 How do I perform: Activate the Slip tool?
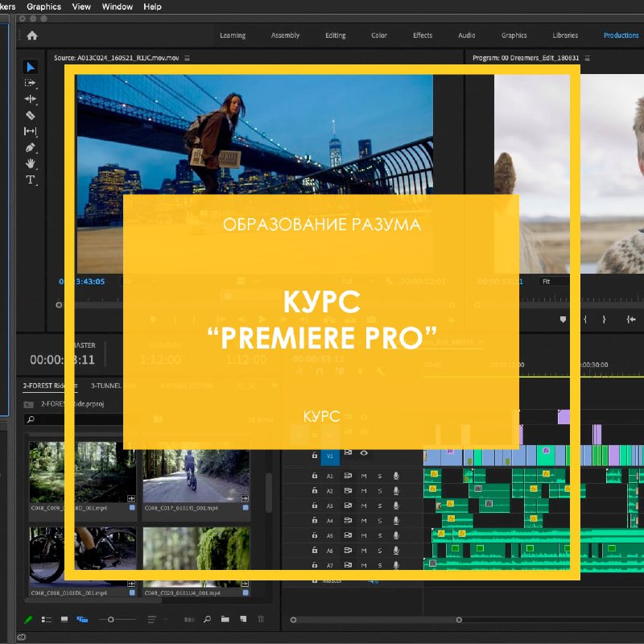31,131
